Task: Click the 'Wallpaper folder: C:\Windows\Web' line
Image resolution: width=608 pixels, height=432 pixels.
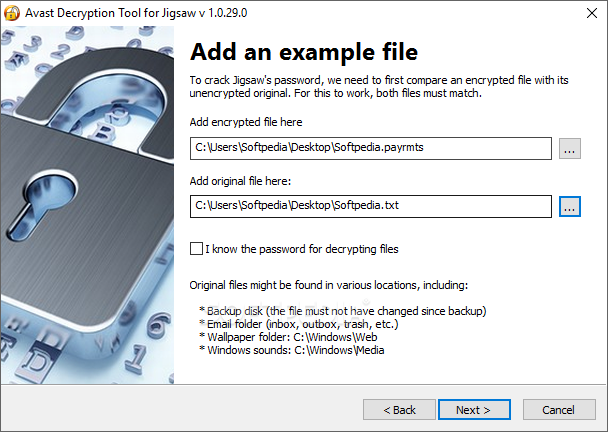Action: (x=288, y=337)
